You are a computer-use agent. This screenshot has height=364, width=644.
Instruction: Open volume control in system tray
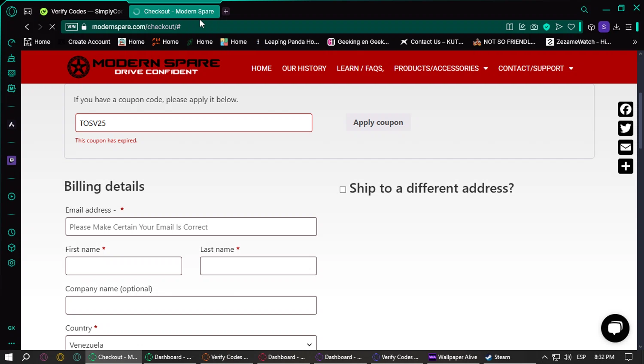[x=568, y=357]
